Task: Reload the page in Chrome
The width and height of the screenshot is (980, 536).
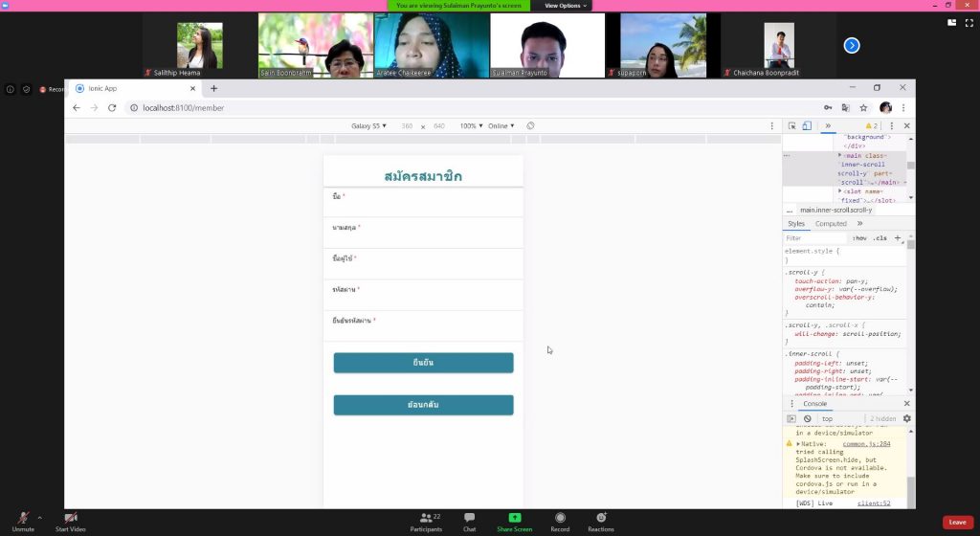Action: (x=112, y=108)
